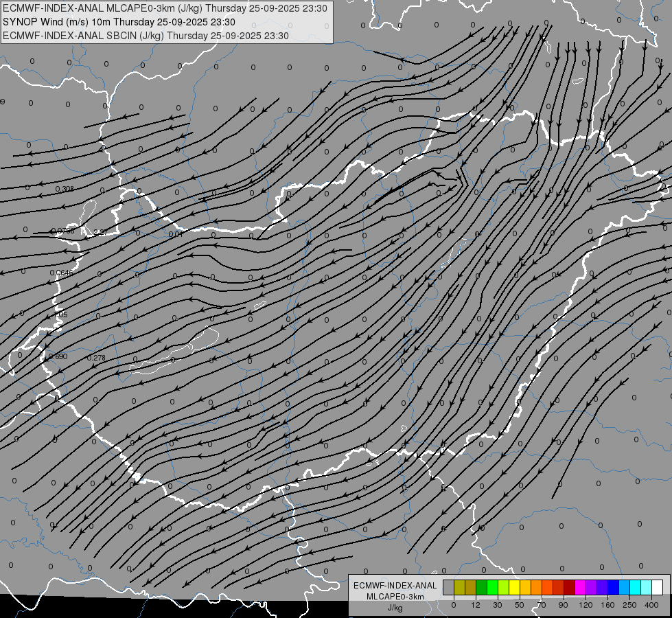Click the legend scale label 70
Image resolution: width=672 pixels, height=618 pixels.
pos(542,605)
